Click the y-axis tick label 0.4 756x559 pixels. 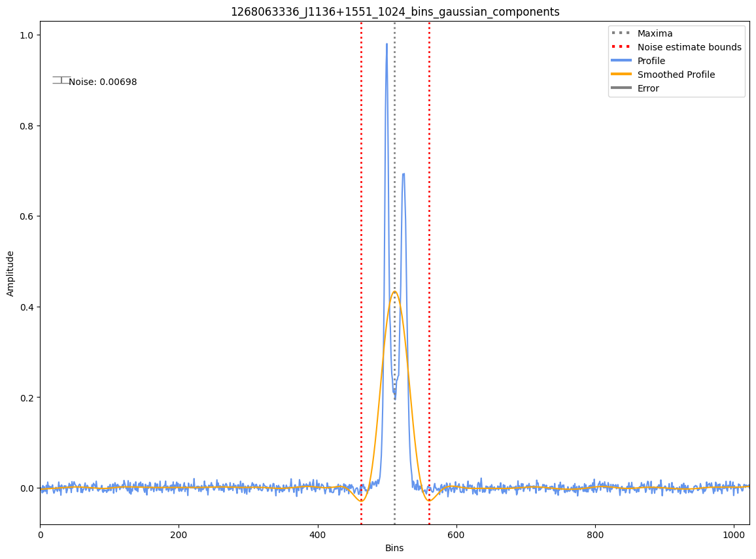(x=27, y=307)
